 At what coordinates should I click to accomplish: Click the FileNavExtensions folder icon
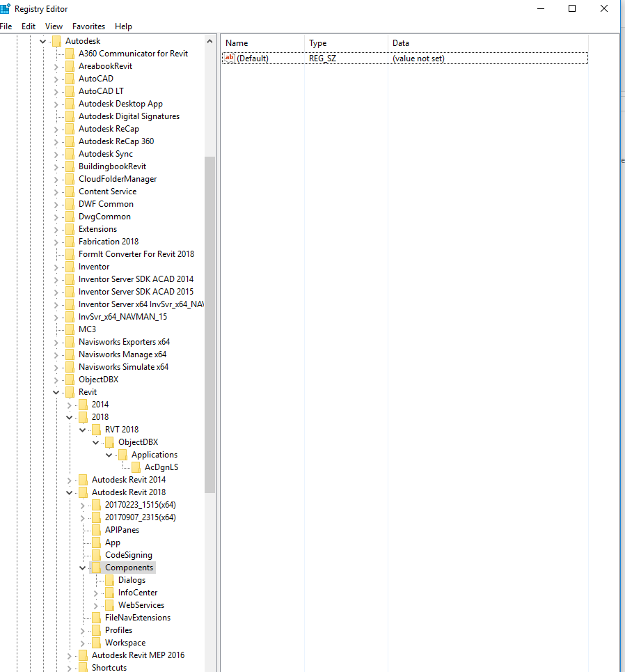(x=96, y=618)
